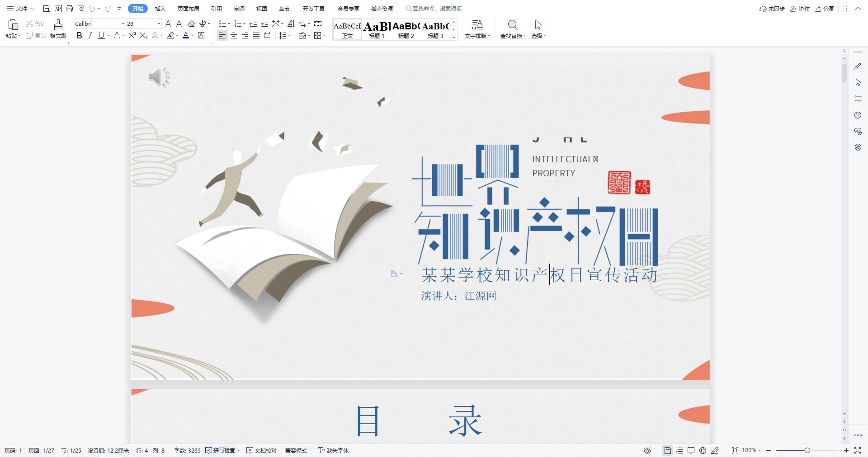Apply superscript formatting
The image size is (868, 458).
(132, 36)
